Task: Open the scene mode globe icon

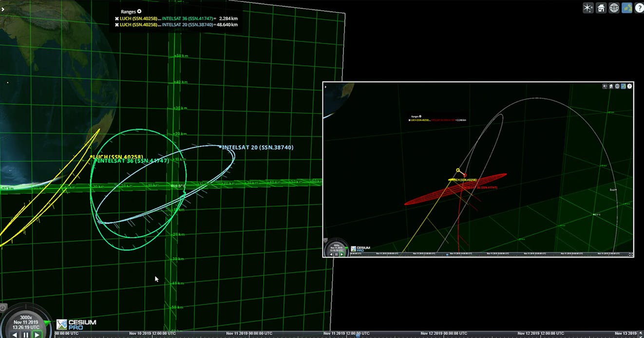Action: pyautogui.click(x=613, y=8)
